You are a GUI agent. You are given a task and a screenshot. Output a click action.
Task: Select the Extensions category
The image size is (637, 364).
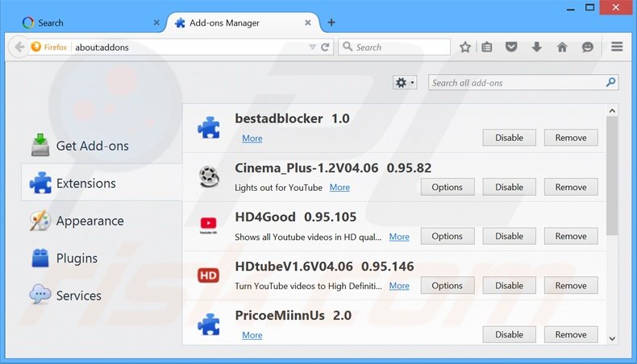point(102,183)
